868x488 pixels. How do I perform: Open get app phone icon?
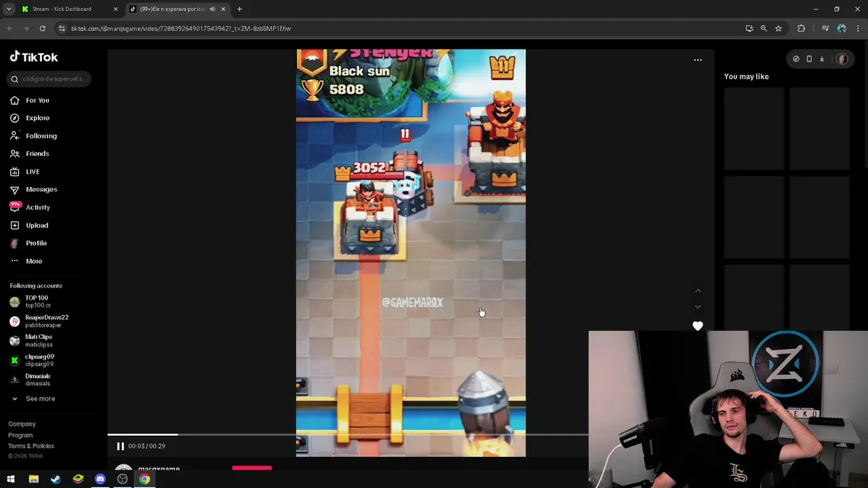tap(809, 59)
